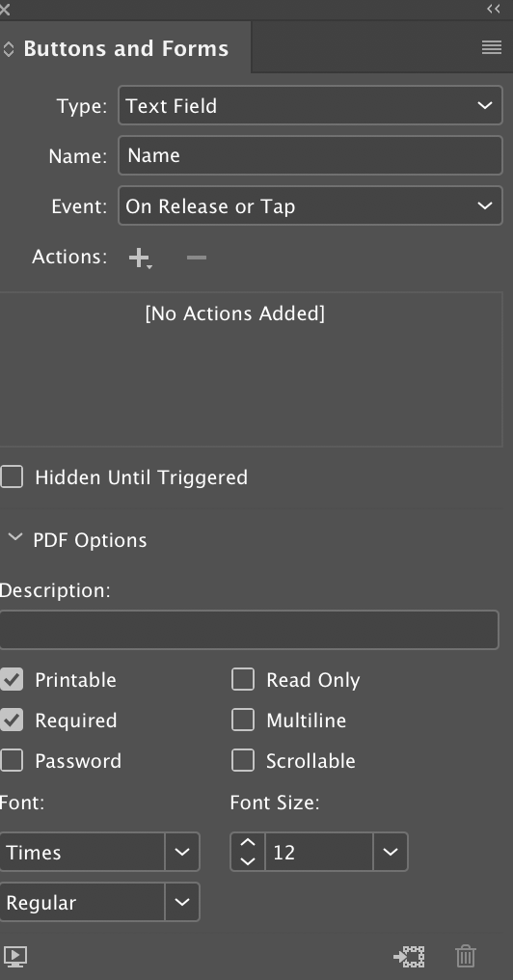Open the EPUB interactivity preview icon

15,956
